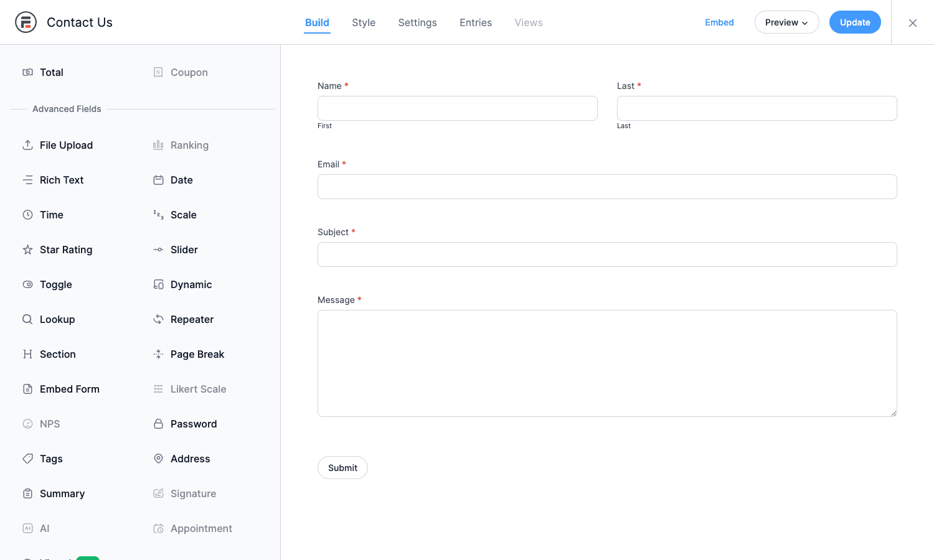The width and height of the screenshot is (934, 560).
Task: Click the Appointment field icon
Action: (158, 528)
